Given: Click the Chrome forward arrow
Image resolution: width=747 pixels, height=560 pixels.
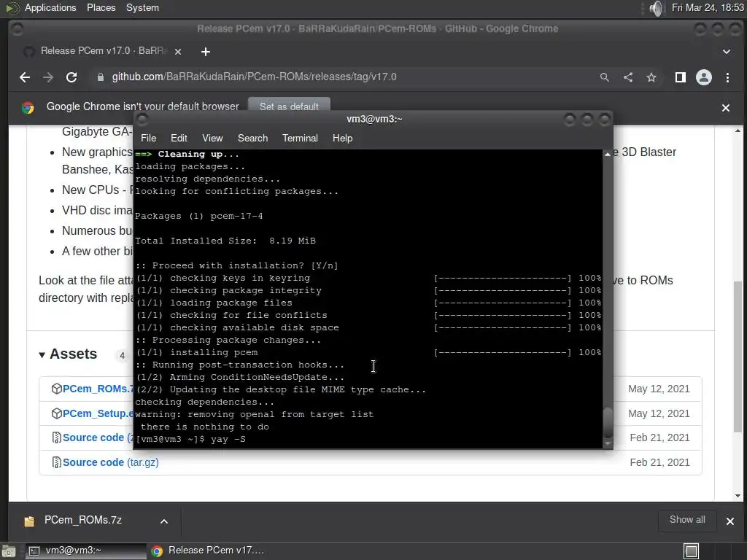Looking at the screenshot, I should point(48,77).
